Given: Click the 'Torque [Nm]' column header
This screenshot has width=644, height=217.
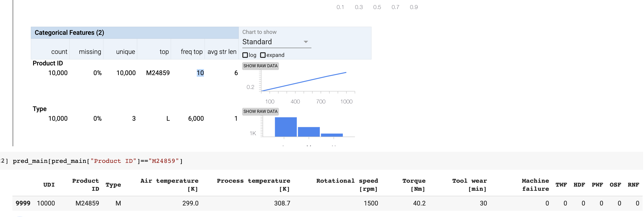Looking at the screenshot, I should click(x=414, y=185).
